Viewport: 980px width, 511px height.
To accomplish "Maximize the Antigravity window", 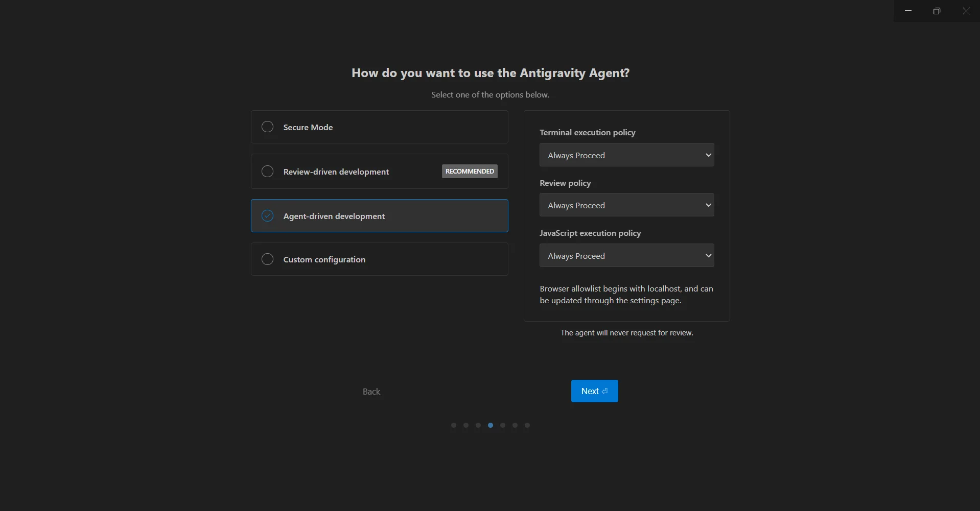I will tap(937, 10).
